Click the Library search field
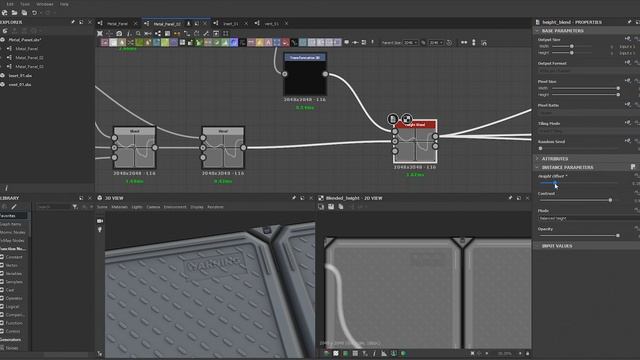This screenshot has height=360, width=640. 53,207
